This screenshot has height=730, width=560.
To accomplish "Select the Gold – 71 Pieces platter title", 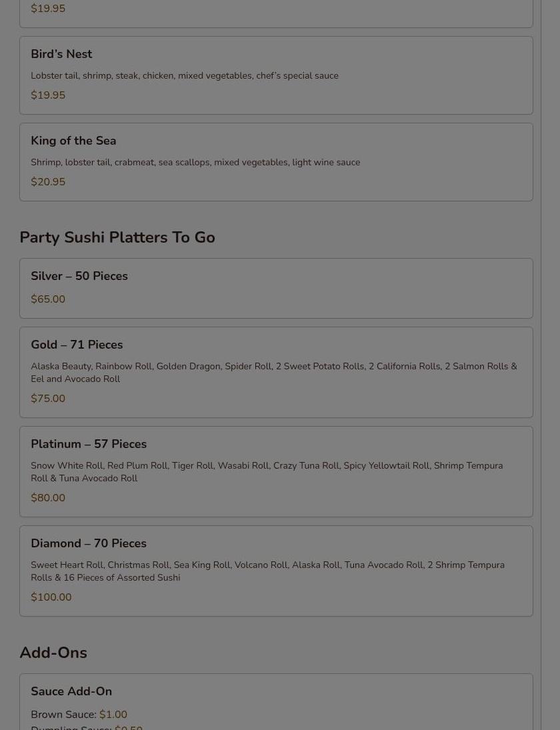I will tap(77, 345).
